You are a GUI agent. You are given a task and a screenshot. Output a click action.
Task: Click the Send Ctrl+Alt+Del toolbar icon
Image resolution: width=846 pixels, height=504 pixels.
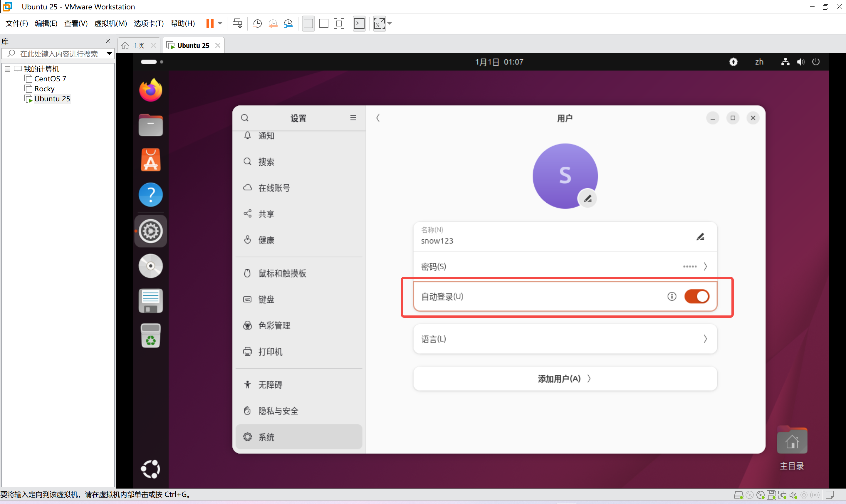(237, 23)
